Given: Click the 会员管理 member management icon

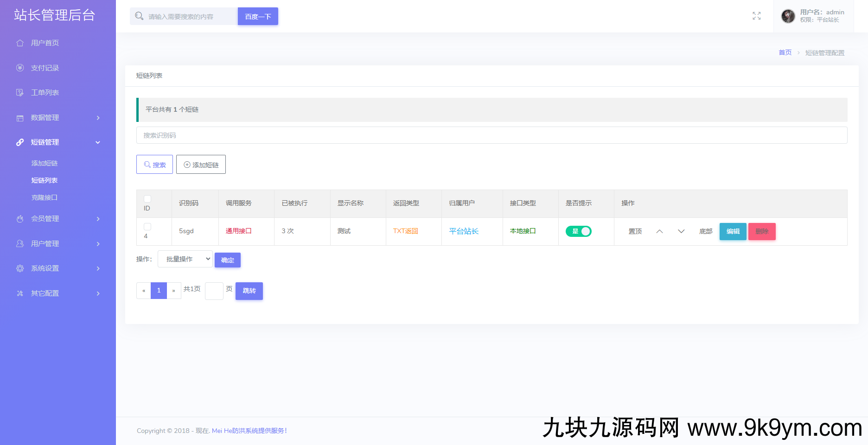Looking at the screenshot, I should 20,218.
